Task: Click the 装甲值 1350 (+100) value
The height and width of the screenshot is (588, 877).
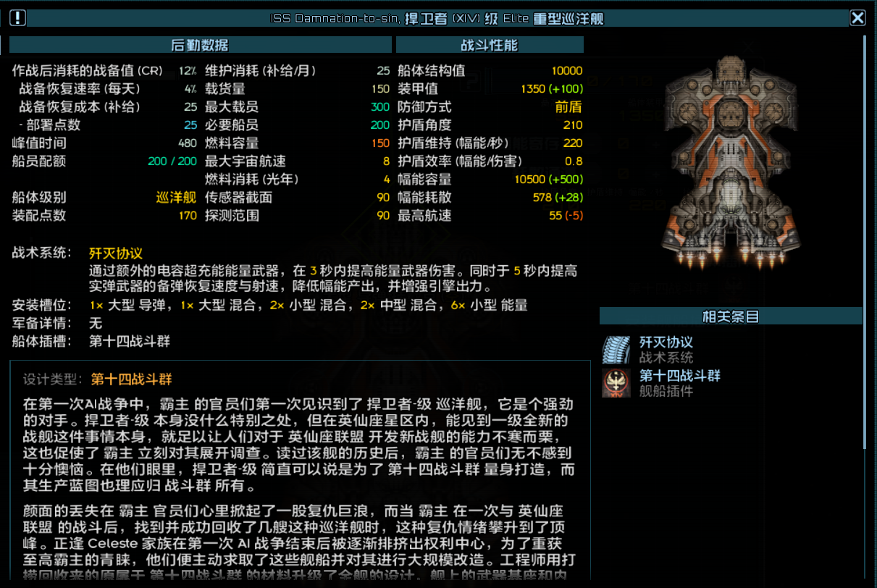Action: 552,89
